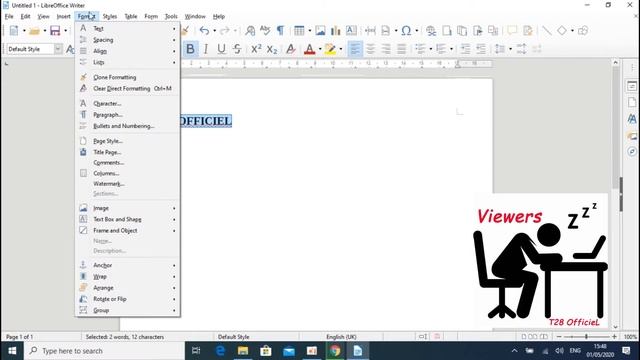Screen dimensions: 640x360
Task: Select Clear Direct Formatting menu entry
Action: point(128,89)
